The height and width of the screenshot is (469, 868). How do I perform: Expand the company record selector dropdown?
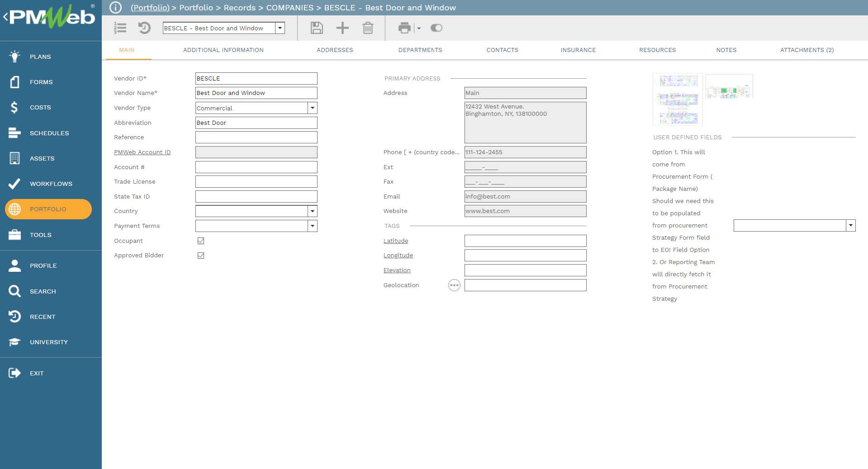click(x=280, y=28)
